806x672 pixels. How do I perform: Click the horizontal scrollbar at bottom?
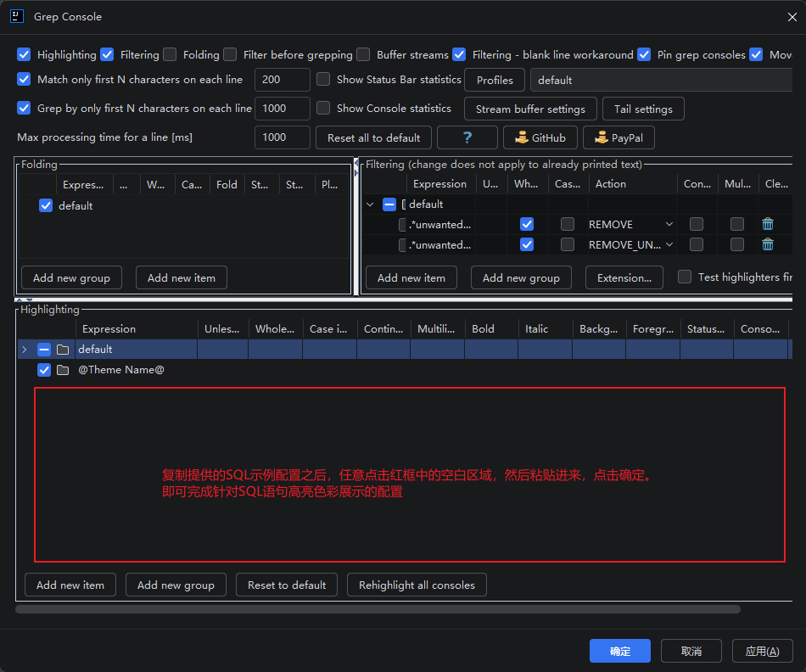coord(378,609)
